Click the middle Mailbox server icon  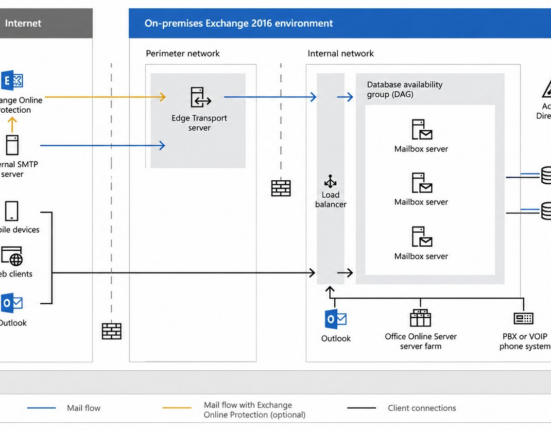pyautogui.click(x=422, y=183)
